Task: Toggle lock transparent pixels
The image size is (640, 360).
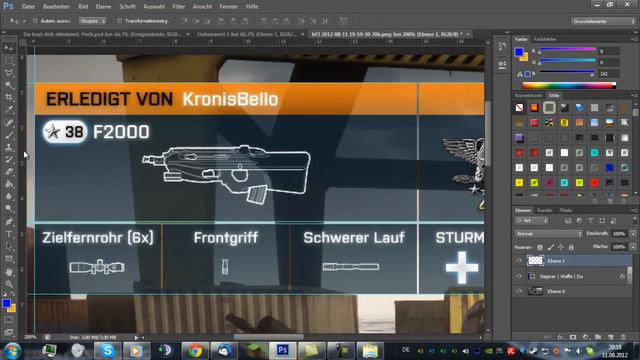Action: coord(540,247)
